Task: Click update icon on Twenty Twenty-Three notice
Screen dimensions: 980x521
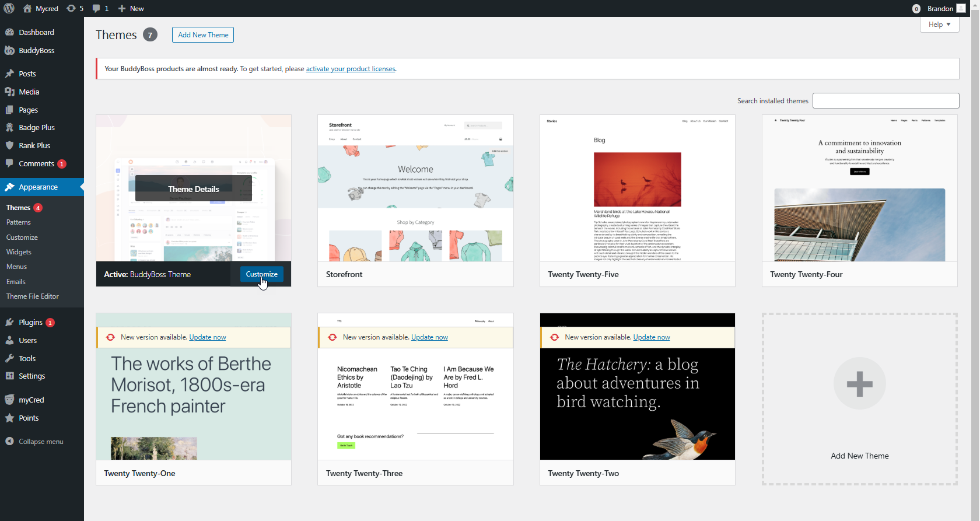Action: [x=332, y=337]
